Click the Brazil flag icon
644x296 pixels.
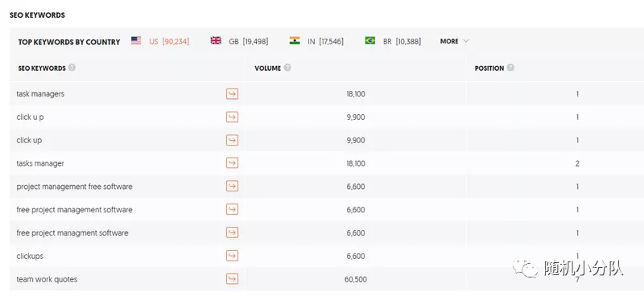click(x=370, y=41)
